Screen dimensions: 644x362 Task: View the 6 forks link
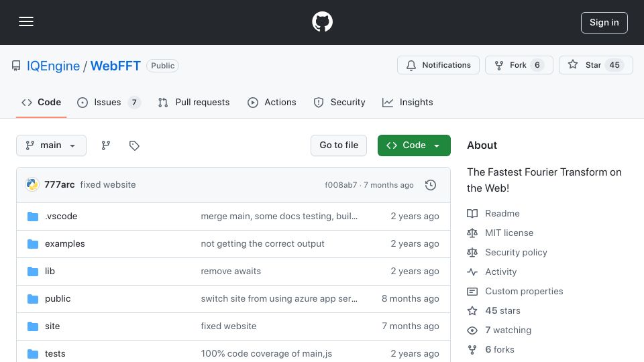pyautogui.click(x=500, y=350)
